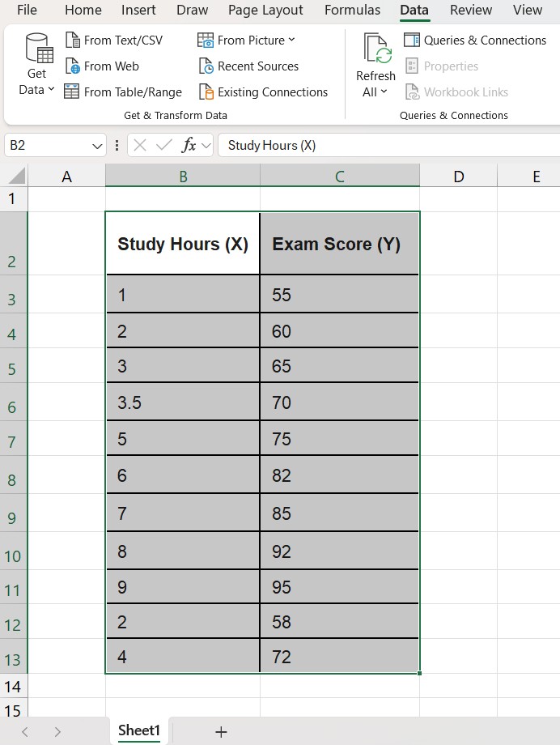Select the cell containing 70
This screenshot has height=745, width=560.
tap(339, 402)
